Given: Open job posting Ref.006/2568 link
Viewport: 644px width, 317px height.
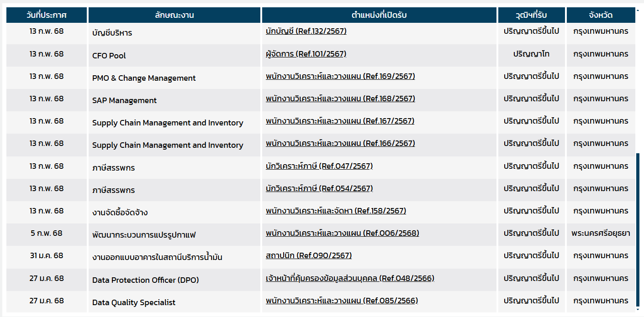Looking at the screenshot, I should pos(342,233).
